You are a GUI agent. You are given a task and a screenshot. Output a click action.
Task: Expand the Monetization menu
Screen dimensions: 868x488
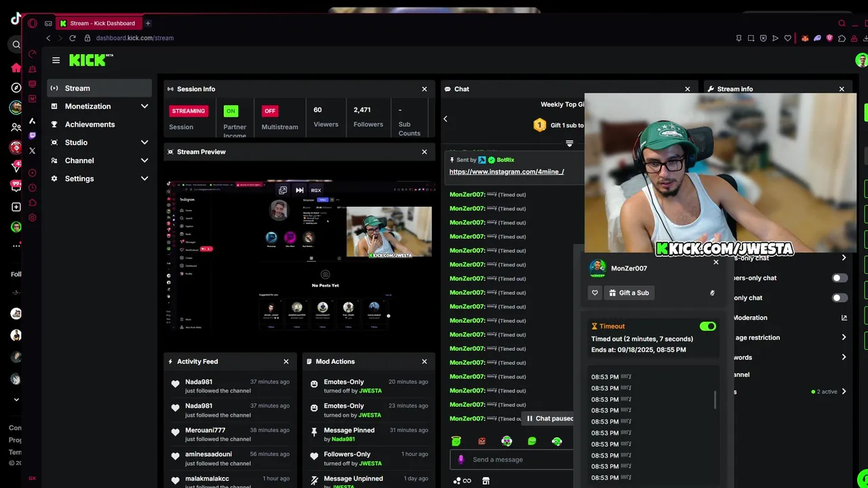(100, 106)
